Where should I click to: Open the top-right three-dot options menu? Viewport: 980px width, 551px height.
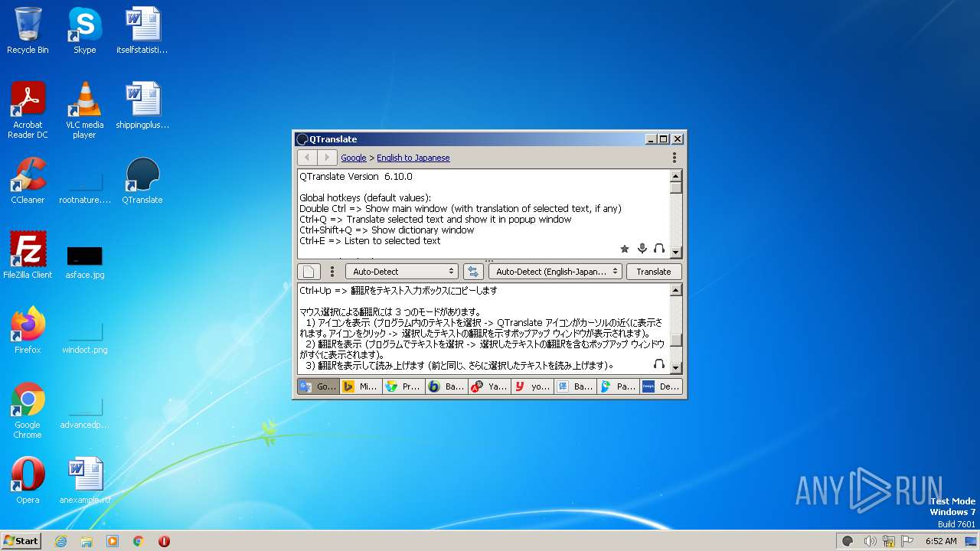point(675,158)
